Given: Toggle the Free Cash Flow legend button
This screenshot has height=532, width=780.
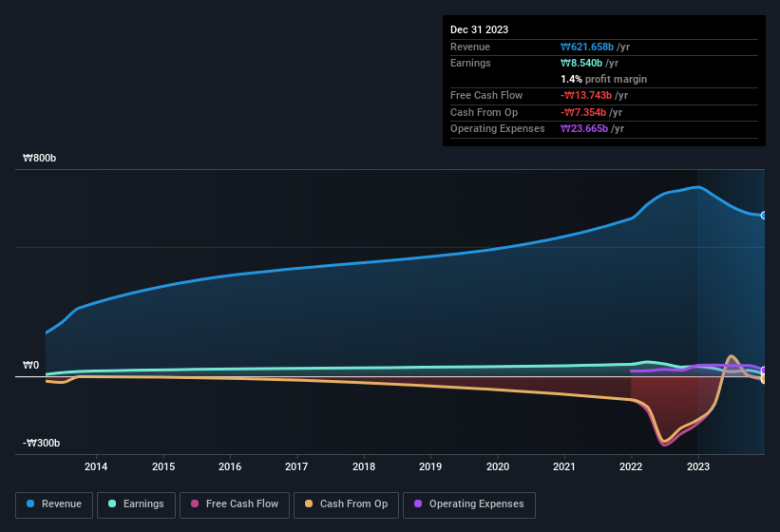Looking at the screenshot, I should point(235,504).
